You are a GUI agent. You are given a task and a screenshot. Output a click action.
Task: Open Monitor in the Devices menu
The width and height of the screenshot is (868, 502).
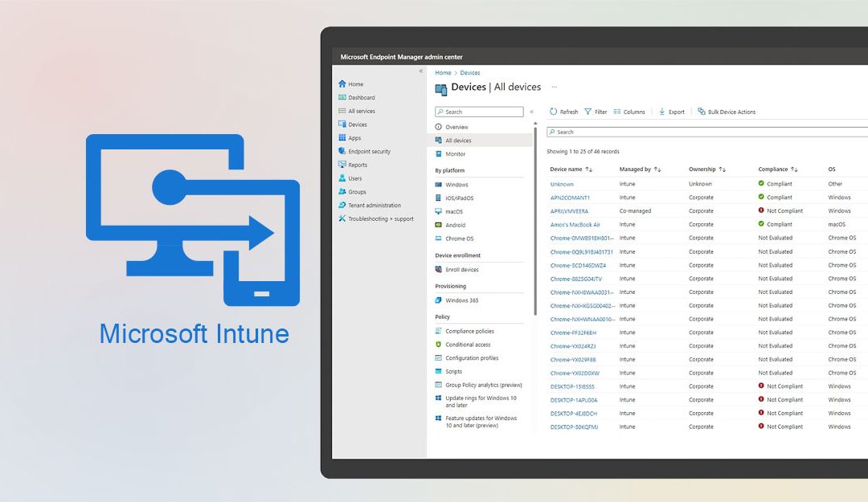tap(450, 154)
